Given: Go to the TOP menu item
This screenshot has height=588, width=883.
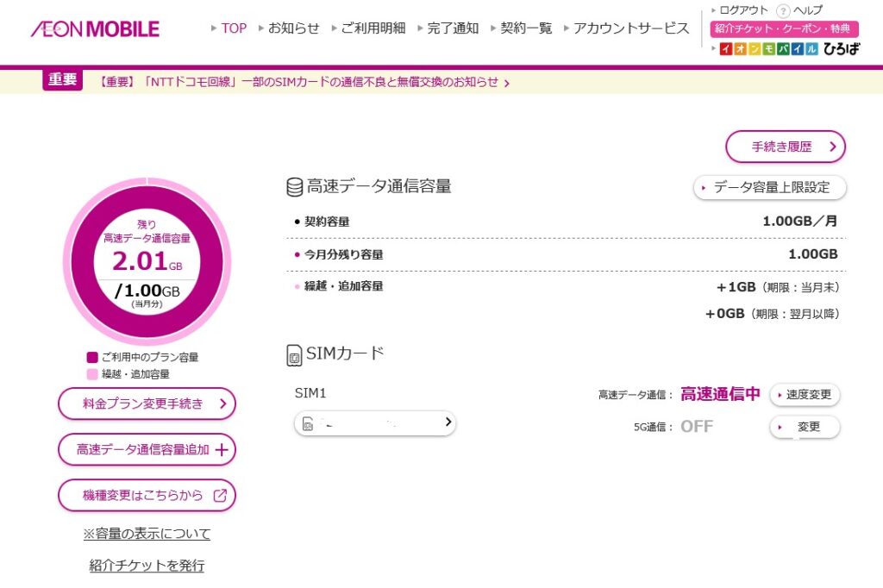Looking at the screenshot, I should coord(233,28).
